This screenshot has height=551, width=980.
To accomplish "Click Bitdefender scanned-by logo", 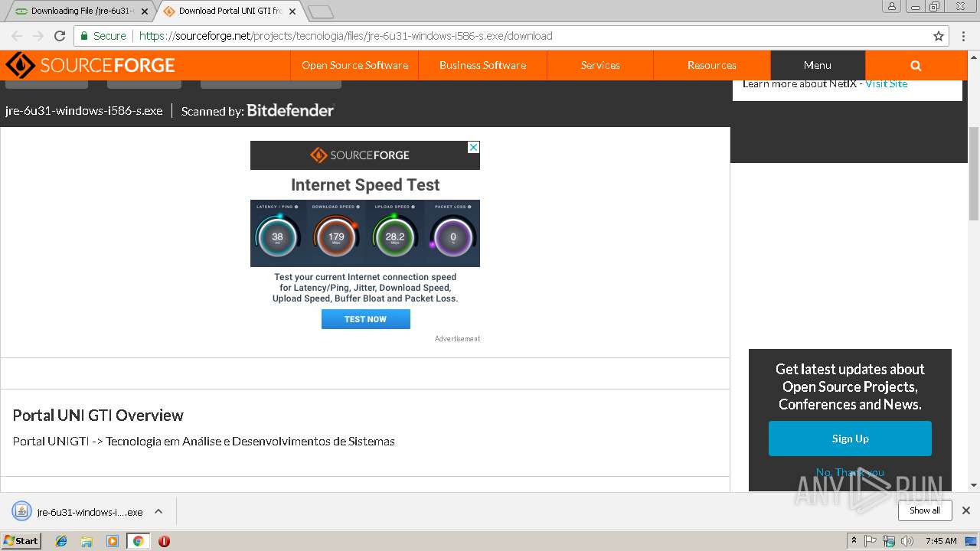I will [290, 110].
